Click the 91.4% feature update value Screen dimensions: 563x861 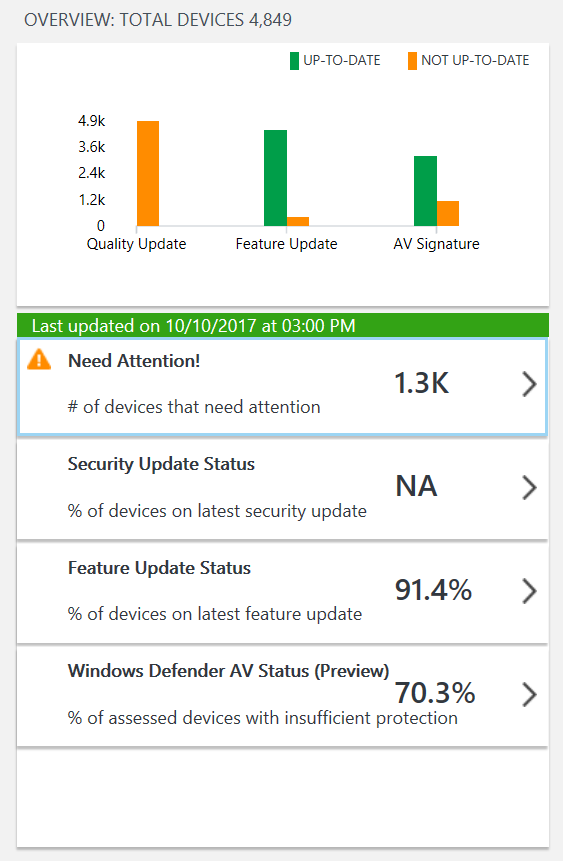[433, 590]
